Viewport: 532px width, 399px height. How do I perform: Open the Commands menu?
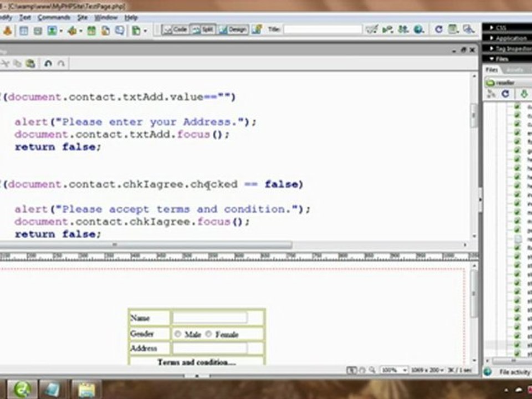pos(54,17)
